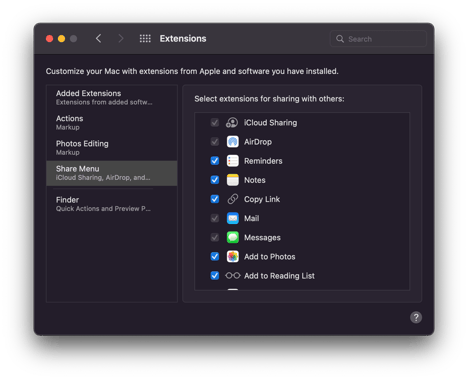The height and width of the screenshot is (380, 468).
Task: Click in the Search field
Action: click(378, 39)
